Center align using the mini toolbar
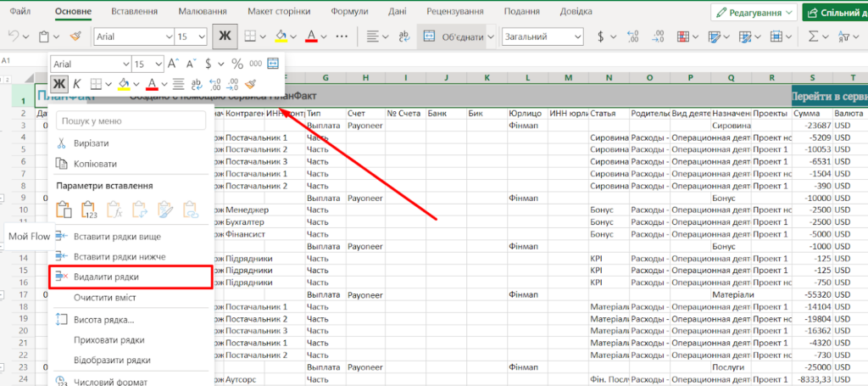The image size is (868, 386). (x=178, y=84)
